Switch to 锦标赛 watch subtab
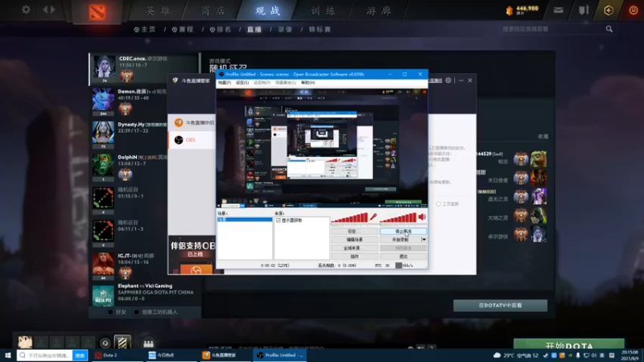644x362 pixels. [320, 30]
